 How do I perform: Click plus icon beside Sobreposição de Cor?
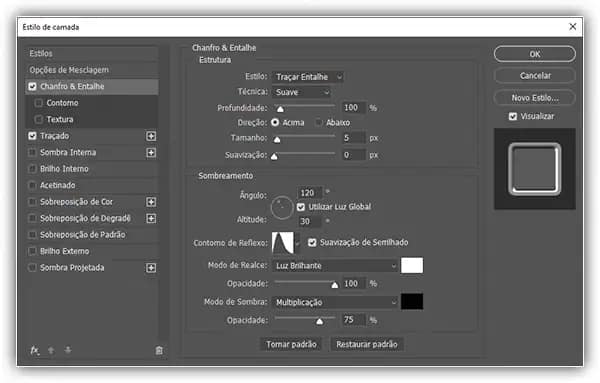[x=151, y=202]
